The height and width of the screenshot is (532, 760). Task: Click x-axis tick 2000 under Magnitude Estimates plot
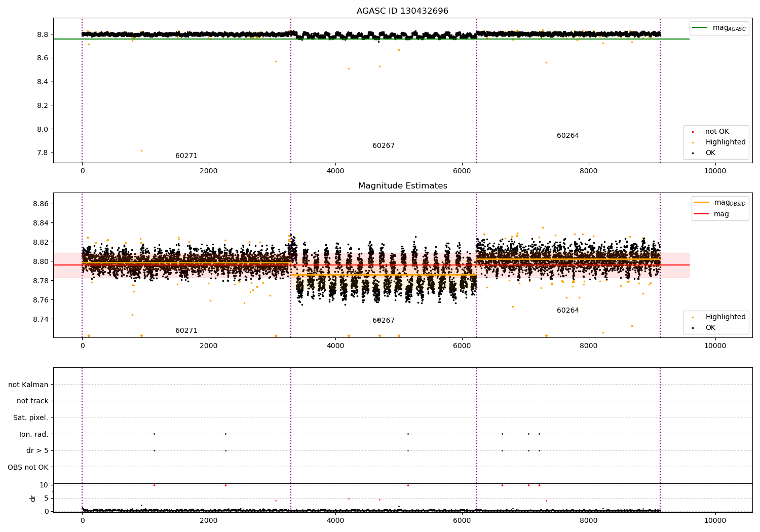tap(209, 346)
